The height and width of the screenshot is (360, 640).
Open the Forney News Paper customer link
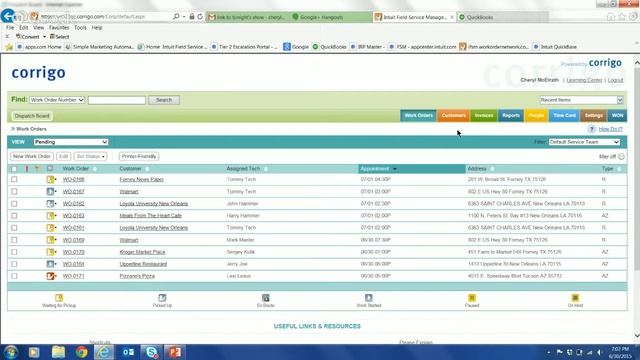142,179
